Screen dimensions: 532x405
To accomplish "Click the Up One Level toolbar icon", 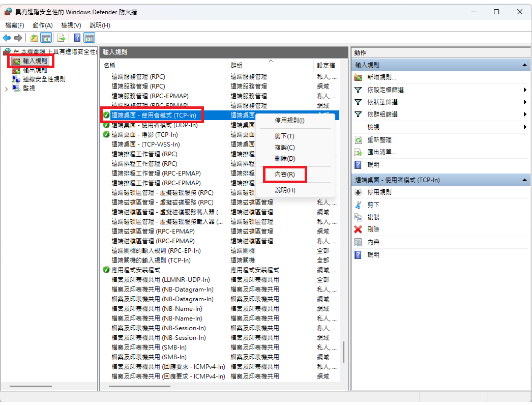I will click(34, 38).
